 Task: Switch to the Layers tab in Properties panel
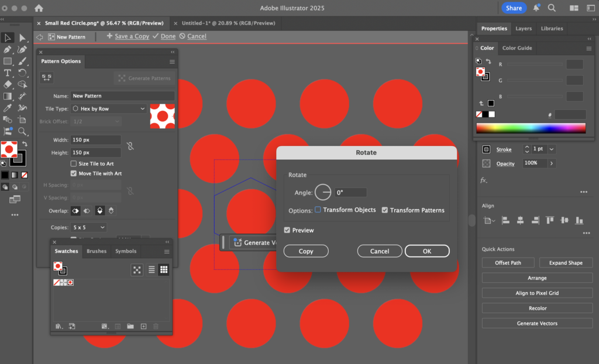point(524,28)
